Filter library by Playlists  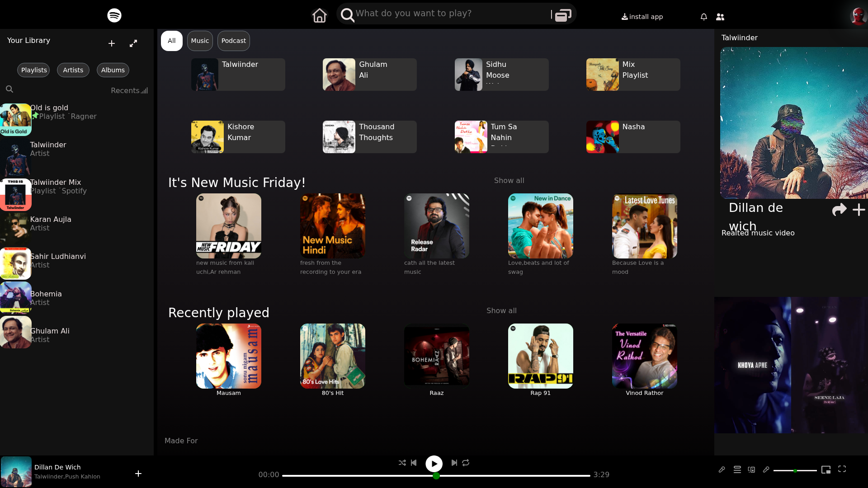33,70
